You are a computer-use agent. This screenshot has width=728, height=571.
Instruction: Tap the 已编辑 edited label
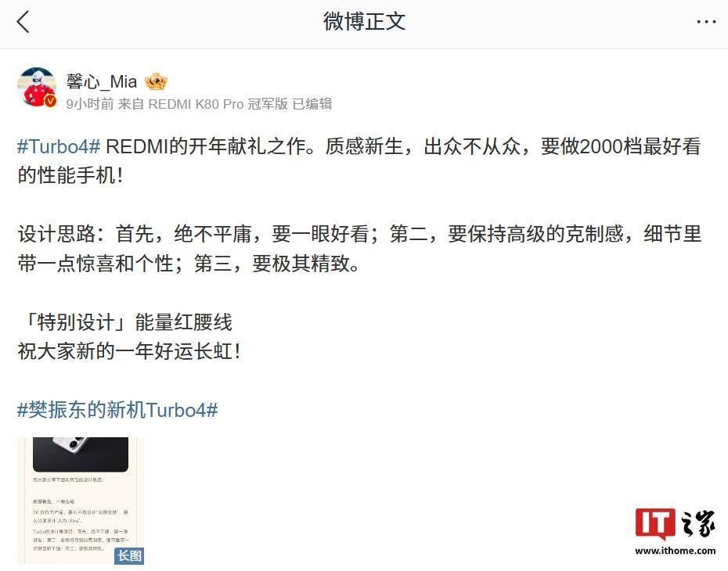pos(312,104)
